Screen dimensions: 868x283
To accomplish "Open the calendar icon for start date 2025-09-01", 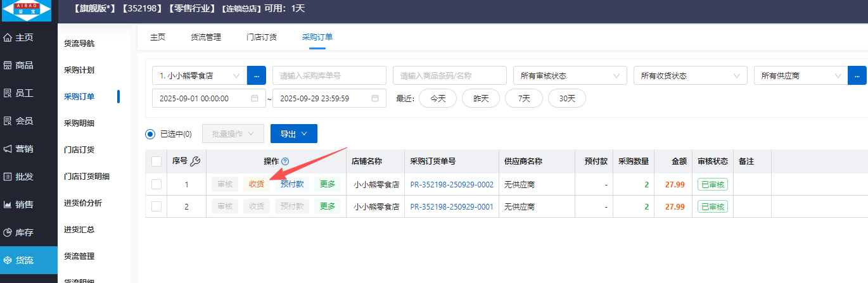I will click(255, 98).
